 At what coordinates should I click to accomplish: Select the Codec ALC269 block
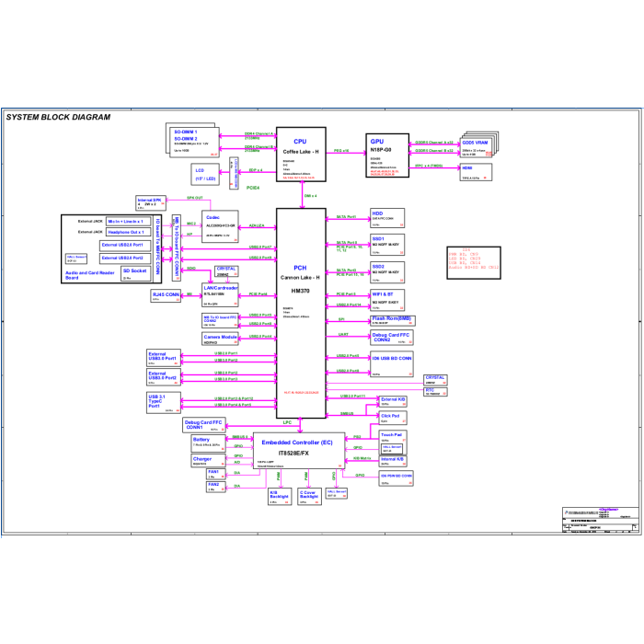[x=220, y=226]
